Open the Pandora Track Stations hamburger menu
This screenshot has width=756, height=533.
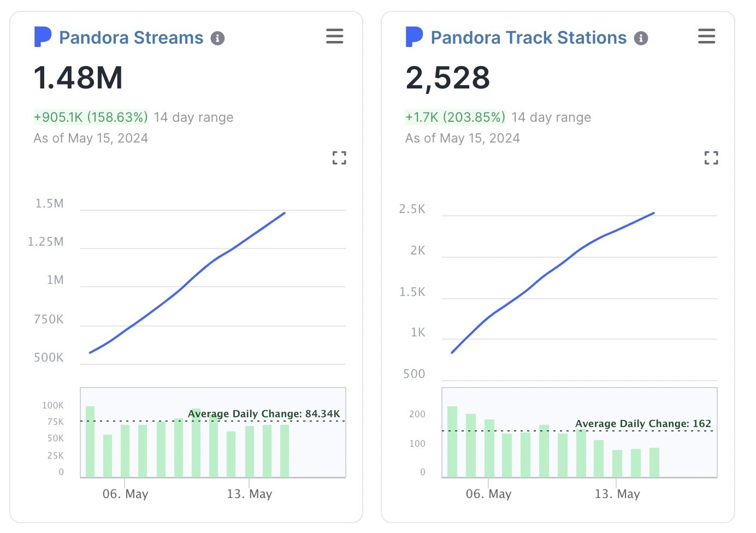[707, 37]
